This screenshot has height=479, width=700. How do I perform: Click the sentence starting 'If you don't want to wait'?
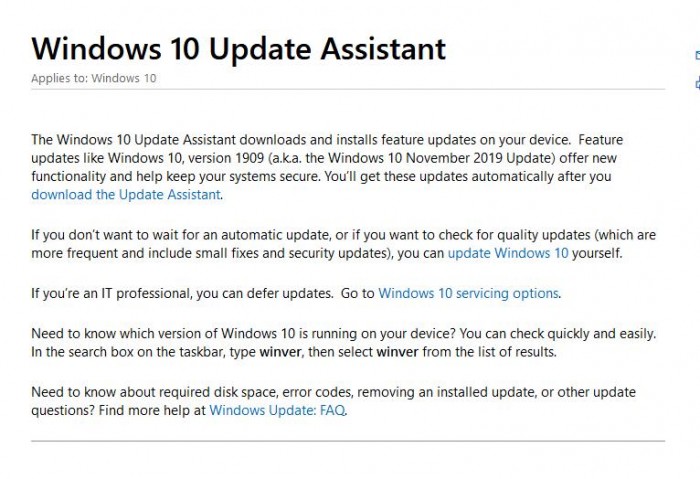pos(200,235)
